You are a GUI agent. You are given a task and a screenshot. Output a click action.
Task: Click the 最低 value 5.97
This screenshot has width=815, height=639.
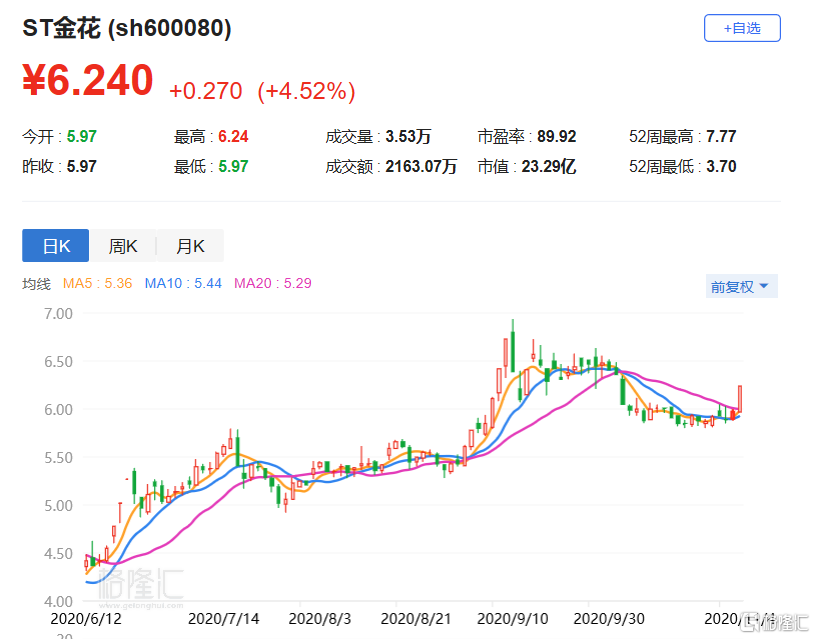(x=233, y=166)
